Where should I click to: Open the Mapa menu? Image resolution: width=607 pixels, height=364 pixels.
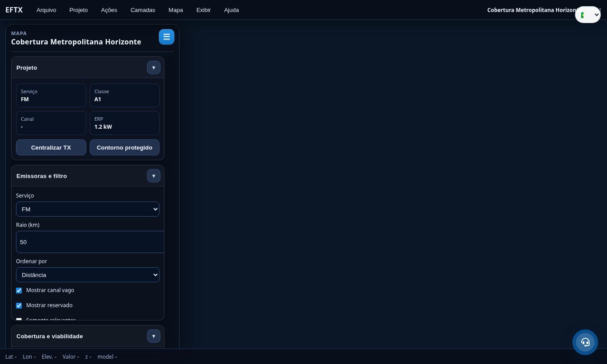pyautogui.click(x=176, y=10)
